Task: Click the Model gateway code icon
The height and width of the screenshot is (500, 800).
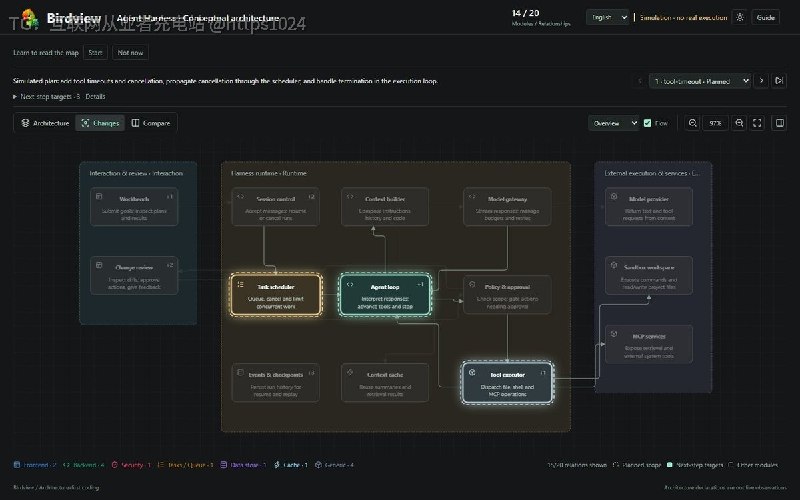Action: [472, 196]
